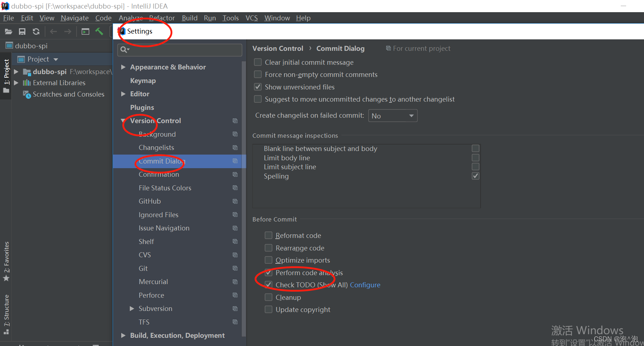644x346 pixels.
Task: Open the VCS menu
Action: tap(252, 18)
